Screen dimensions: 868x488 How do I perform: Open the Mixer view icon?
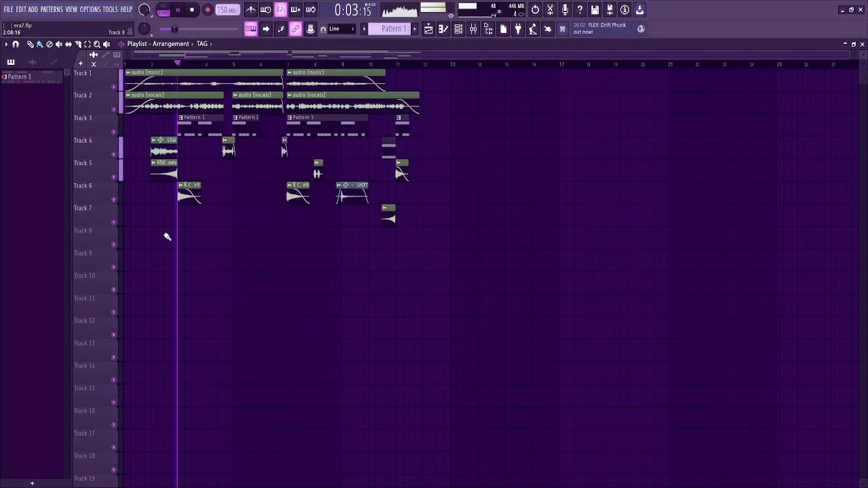473,28
